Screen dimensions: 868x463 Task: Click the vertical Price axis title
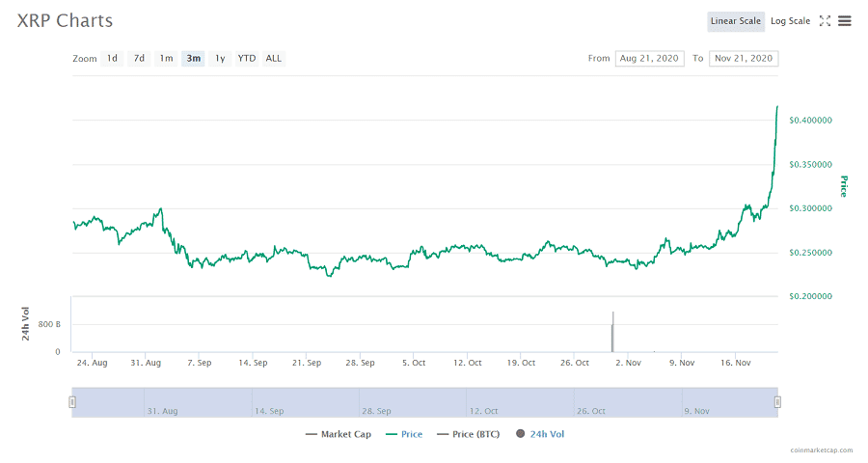pyautogui.click(x=844, y=186)
